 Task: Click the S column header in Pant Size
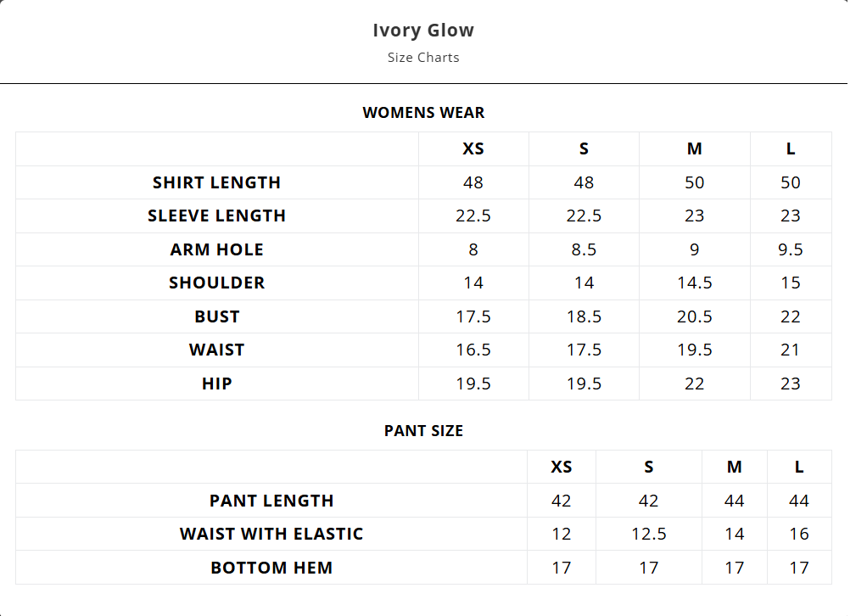coord(649,468)
